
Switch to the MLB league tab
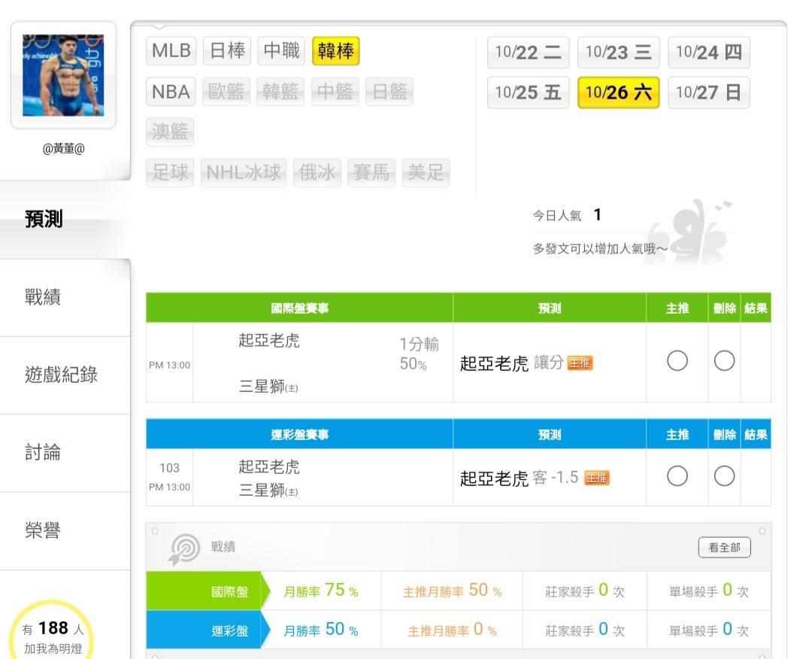pyautogui.click(x=171, y=51)
